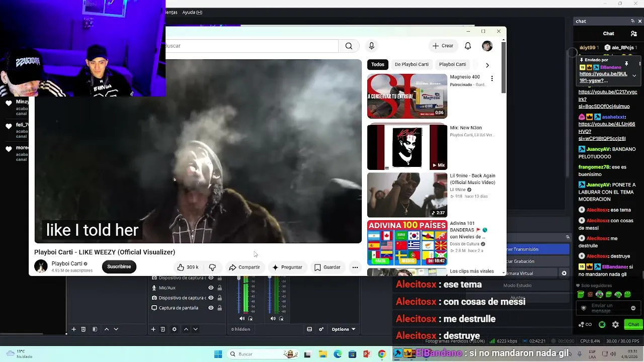Viewport: 644px width, 362px height.
Task: Expand the pinned chat message chevron
Action: pyautogui.click(x=634, y=75)
